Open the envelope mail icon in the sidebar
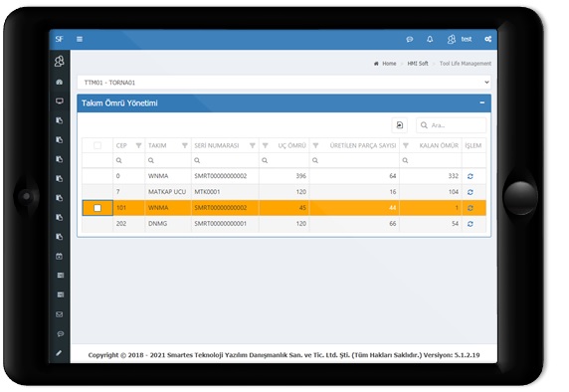The height and width of the screenshot is (392, 569). [x=60, y=314]
